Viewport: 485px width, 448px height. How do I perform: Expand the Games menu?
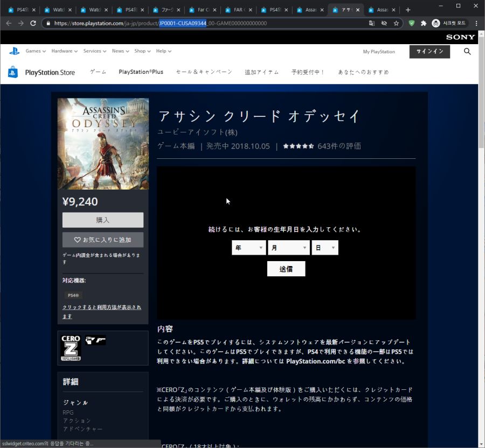point(36,51)
